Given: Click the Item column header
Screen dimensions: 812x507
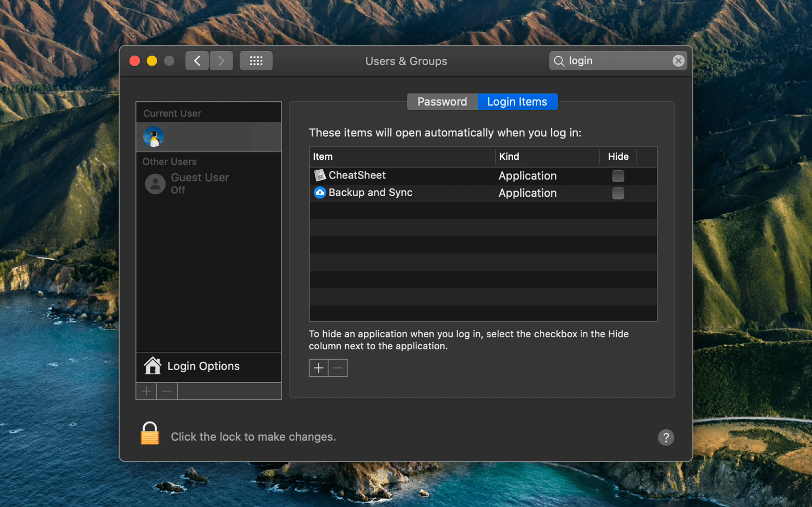Looking at the screenshot, I should click(x=323, y=156).
